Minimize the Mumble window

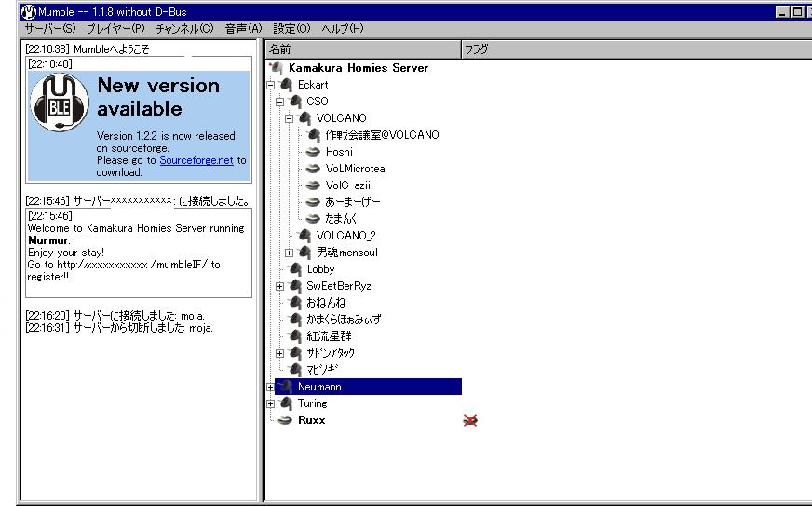tap(783, 11)
